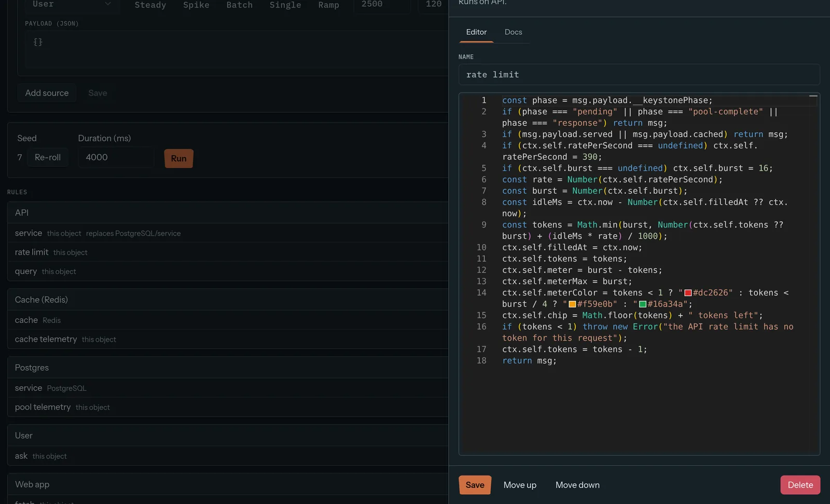Select the pool telemetry rule row

(x=228, y=407)
